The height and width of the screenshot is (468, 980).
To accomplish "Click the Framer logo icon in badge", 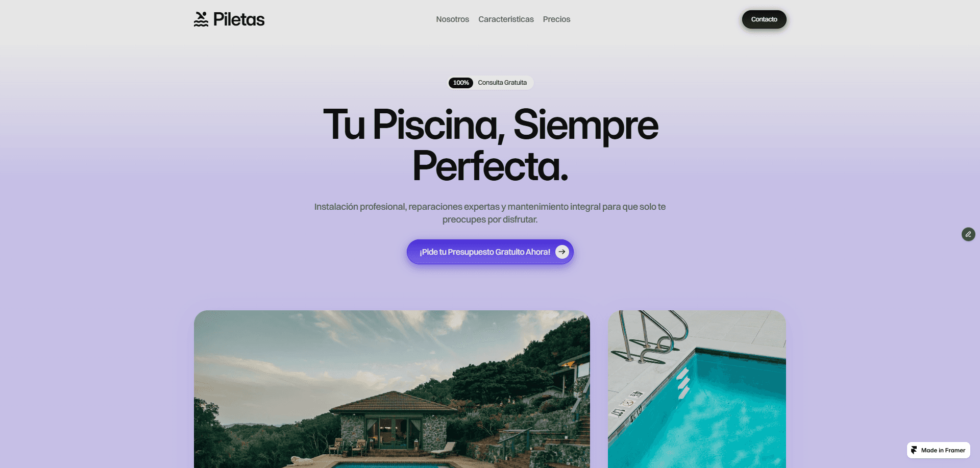I will (x=914, y=450).
